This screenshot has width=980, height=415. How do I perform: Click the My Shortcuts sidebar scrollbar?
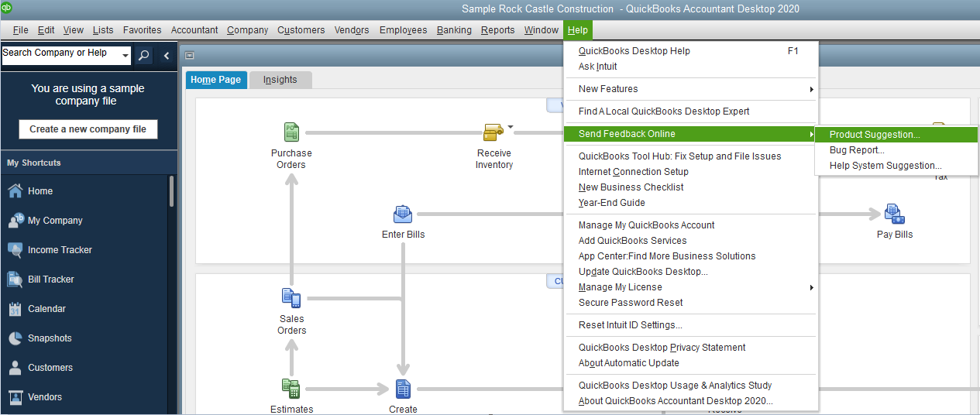coord(171,191)
